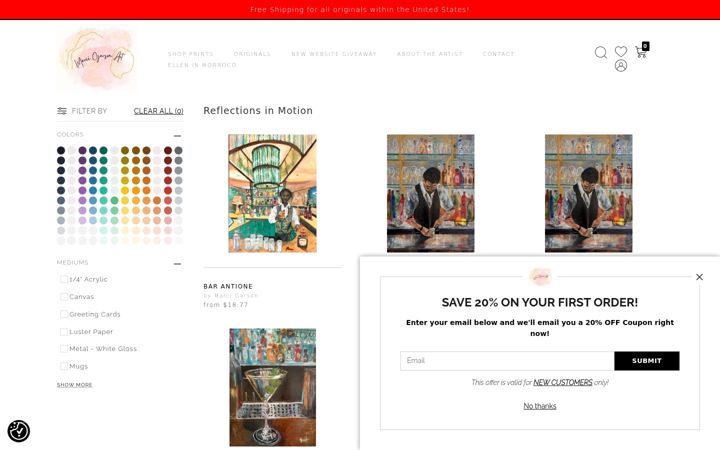Check the Greeting Cards medium filter
Image resolution: width=720 pixels, height=450 pixels.
pos(64,314)
